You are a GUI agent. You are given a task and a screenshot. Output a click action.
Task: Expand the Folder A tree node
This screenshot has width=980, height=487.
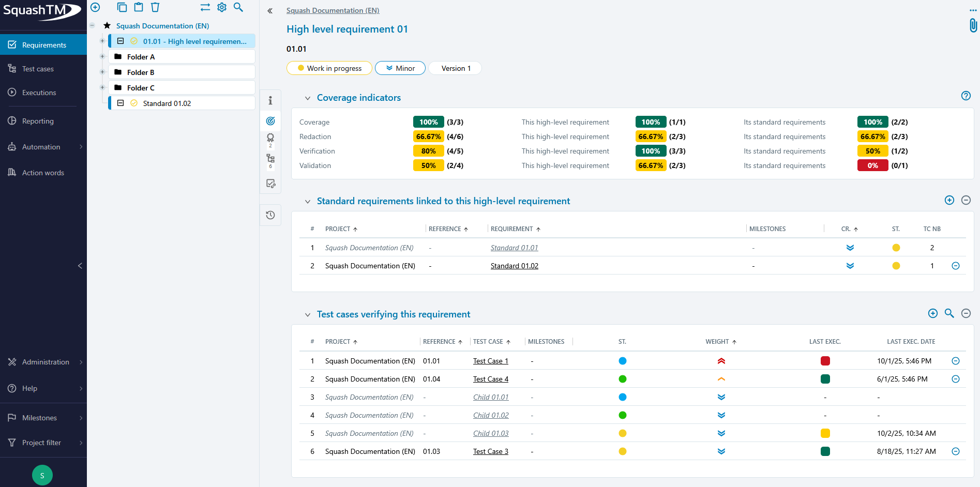click(102, 57)
